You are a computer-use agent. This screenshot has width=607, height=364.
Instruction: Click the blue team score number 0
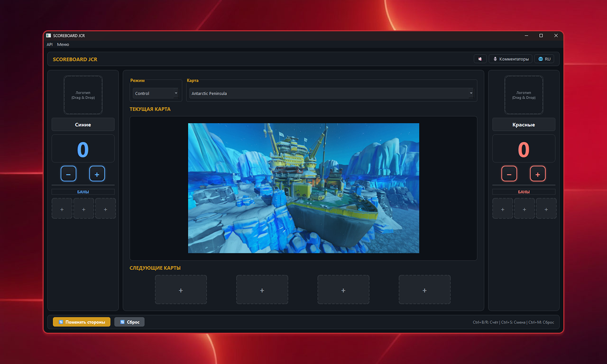tap(83, 150)
